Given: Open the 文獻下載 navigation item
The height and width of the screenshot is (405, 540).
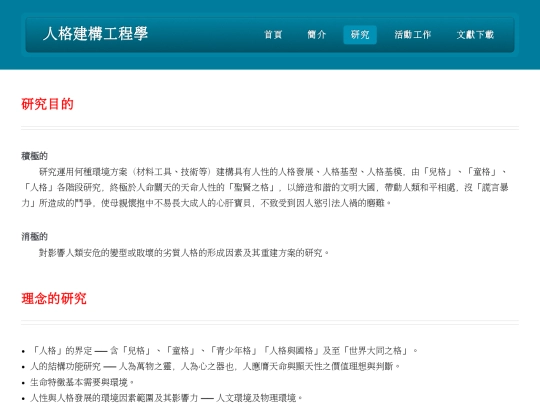Looking at the screenshot, I should pyautogui.click(x=475, y=34).
